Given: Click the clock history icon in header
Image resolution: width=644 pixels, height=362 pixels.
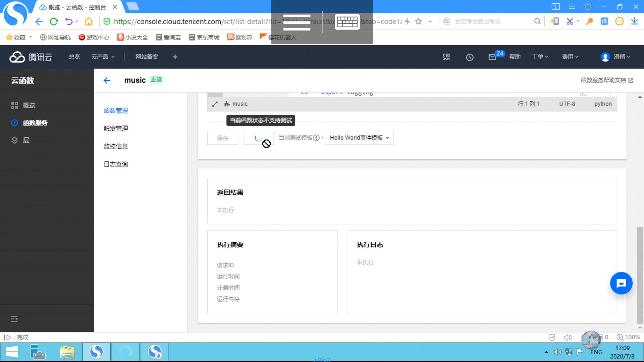Looking at the screenshot, I should pos(470,57).
